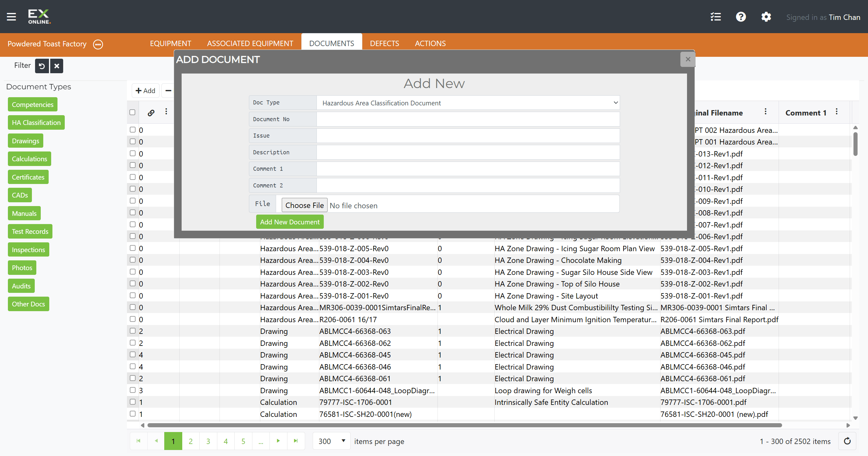
Task: Click the Document No input field
Action: 468,120
